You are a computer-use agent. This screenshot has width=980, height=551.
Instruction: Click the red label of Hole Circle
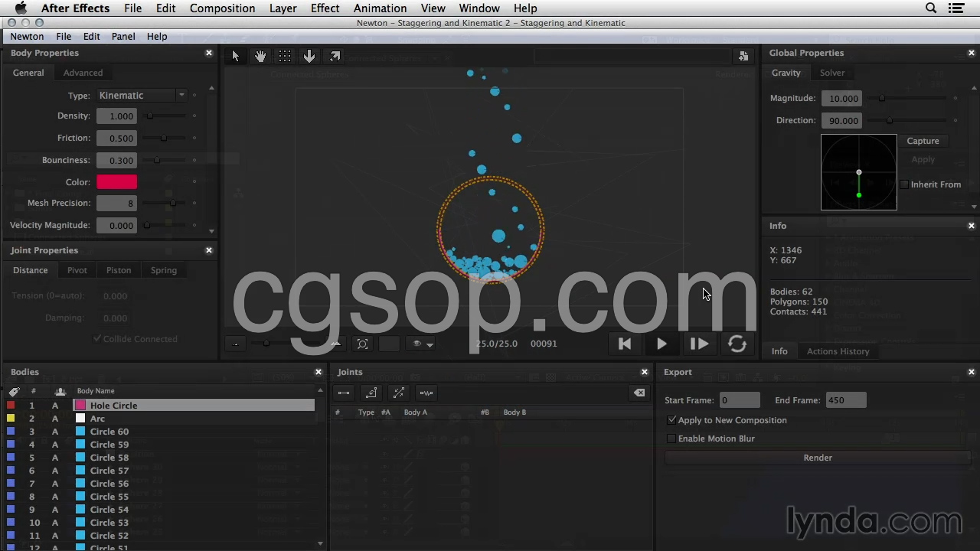[11, 406]
